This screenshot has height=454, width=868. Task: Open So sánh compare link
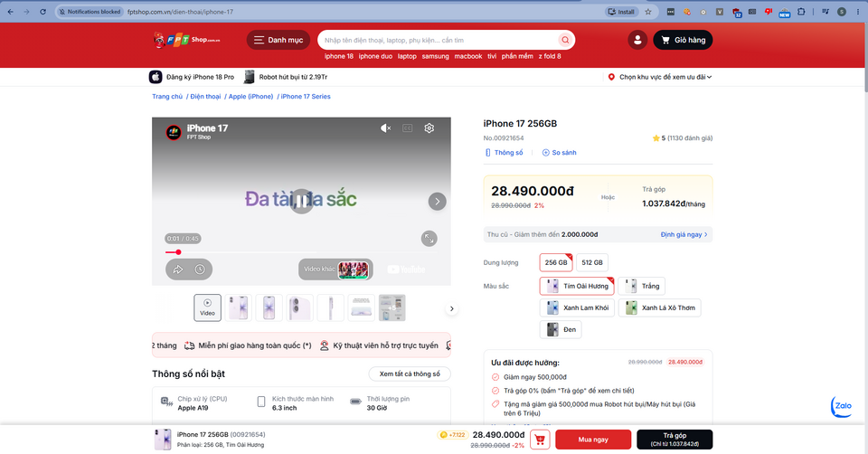(559, 153)
